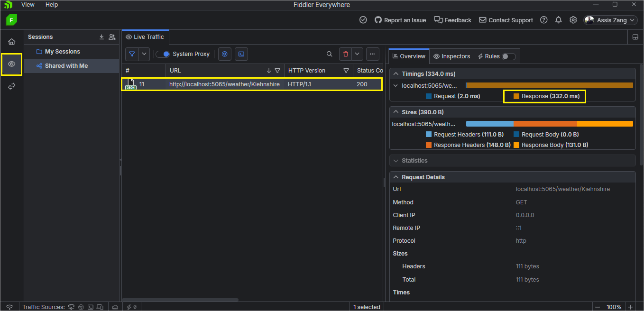Click the network traffic source icon in status bar
Screen dimensions: 644x311
point(72,307)
